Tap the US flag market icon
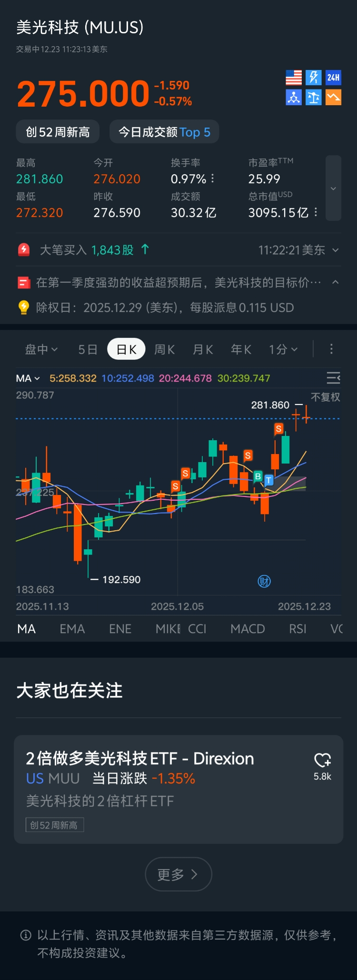This screenshot has width=357, height=980. [294, 78]
